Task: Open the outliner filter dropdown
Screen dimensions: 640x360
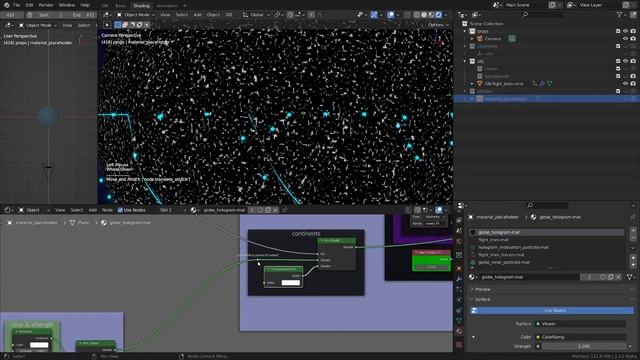Action: point(621,15)
